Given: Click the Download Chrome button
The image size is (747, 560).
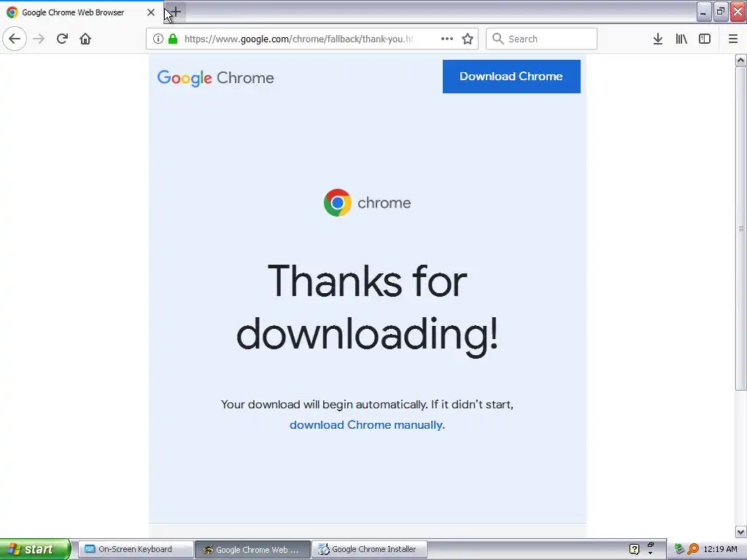Looking at the screenshot, I should (x=511, y=76).
